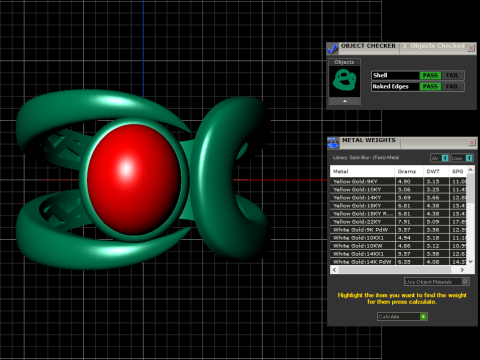Click the Calculate button
Screen dimensions: 480x360
pyautogui.click(x=402, y=316)
